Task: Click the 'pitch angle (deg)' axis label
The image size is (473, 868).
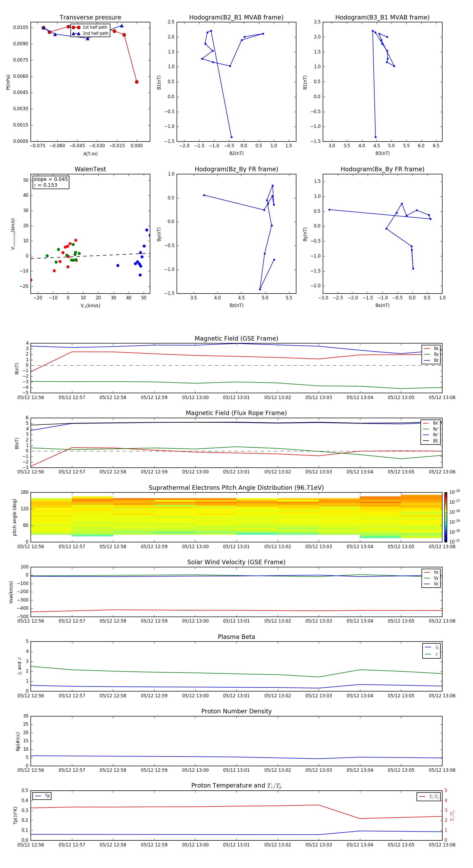Action: [14, 517]
